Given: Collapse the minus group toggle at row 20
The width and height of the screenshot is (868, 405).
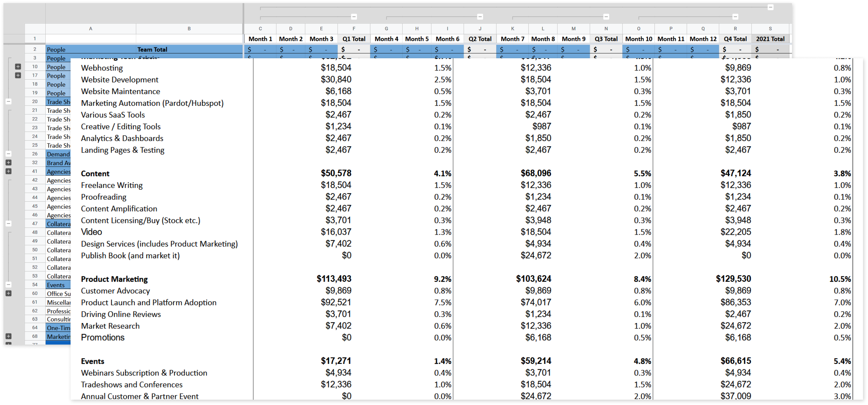Looking at the screenshot, I should coord(8,101).
